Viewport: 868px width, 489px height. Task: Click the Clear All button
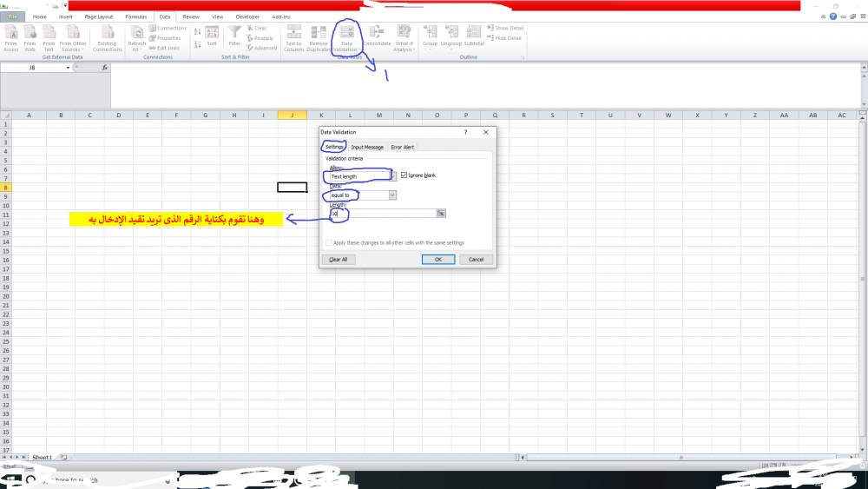tap(339, 259)
